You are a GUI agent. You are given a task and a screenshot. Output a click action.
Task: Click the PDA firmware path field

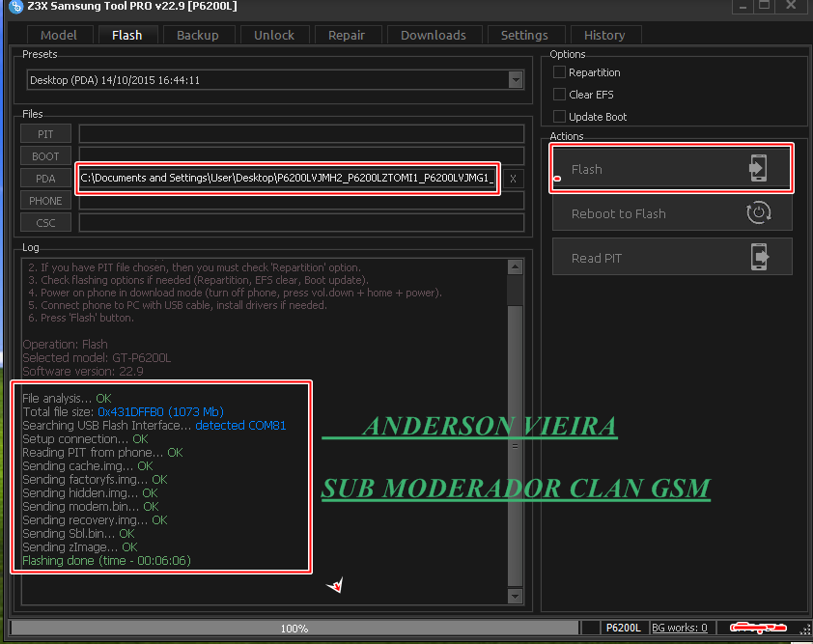click(x=288, y=178)
